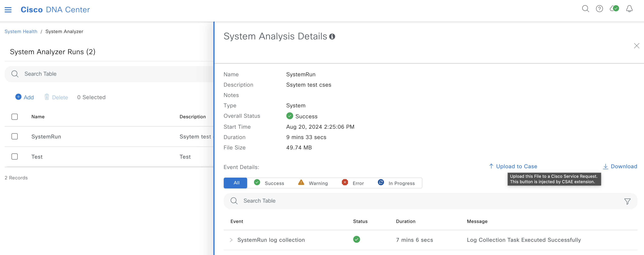Screen dimensions: 644x255
Task: Click the Add plus icon
Action: click(18, 97)
